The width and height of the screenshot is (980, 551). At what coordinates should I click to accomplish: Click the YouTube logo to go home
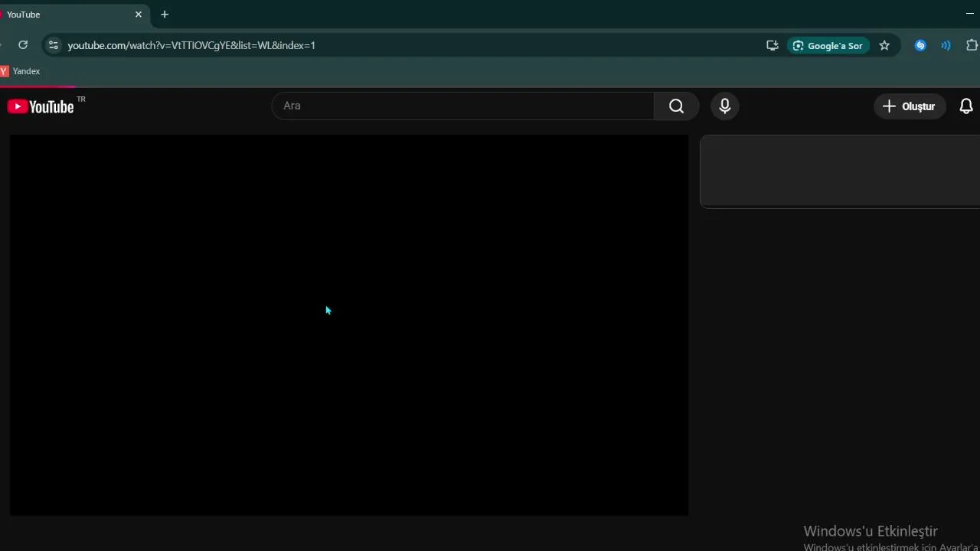pyautogui.click(x=41, y=106)
